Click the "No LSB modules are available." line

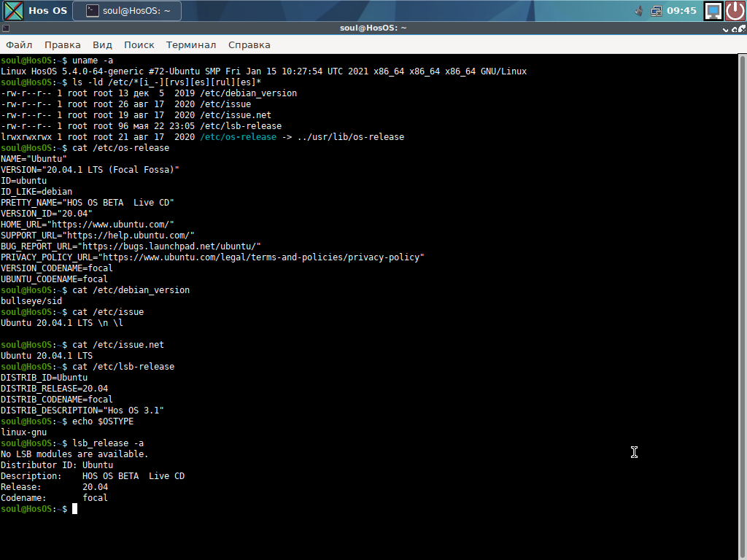74,454
